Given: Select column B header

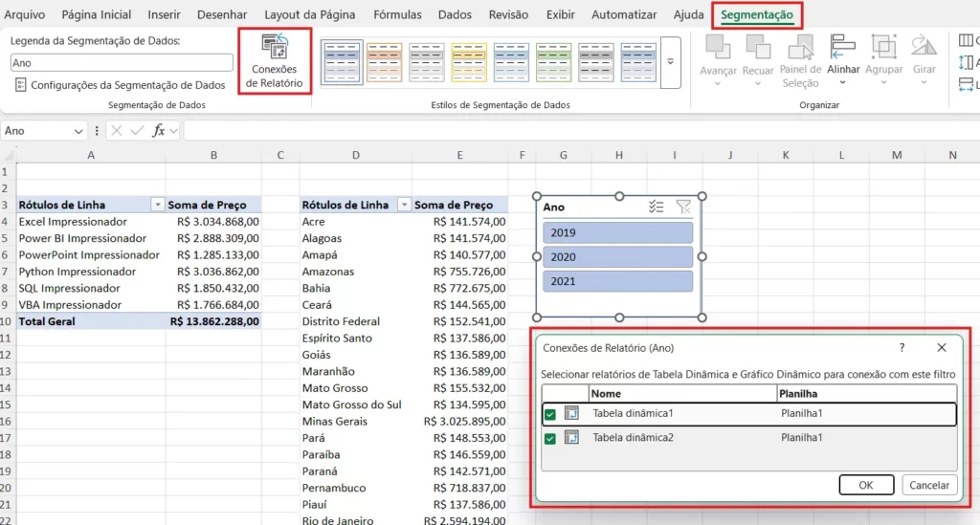Looking at the screenshot, I should (x=213, y=155).
